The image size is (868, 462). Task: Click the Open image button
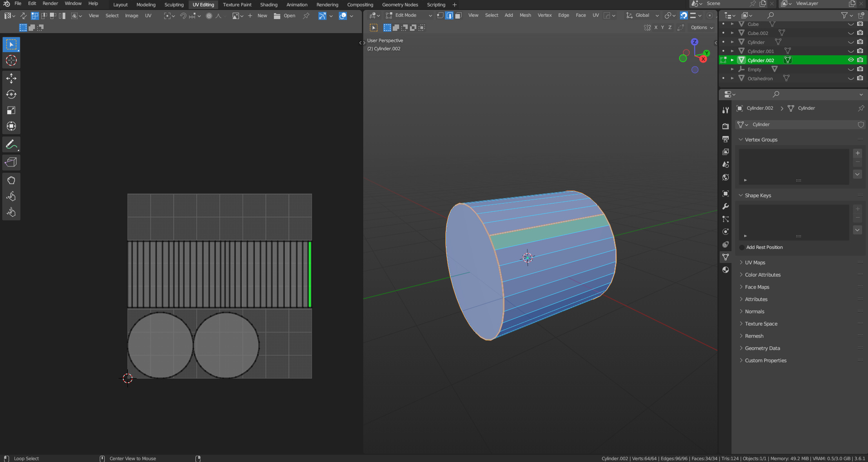click(x=285, y=16)
